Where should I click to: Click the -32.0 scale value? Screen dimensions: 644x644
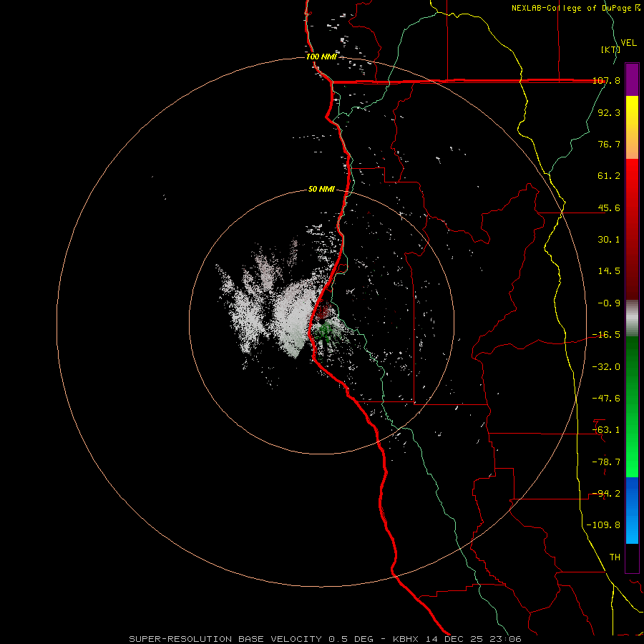tap(606, 367)
